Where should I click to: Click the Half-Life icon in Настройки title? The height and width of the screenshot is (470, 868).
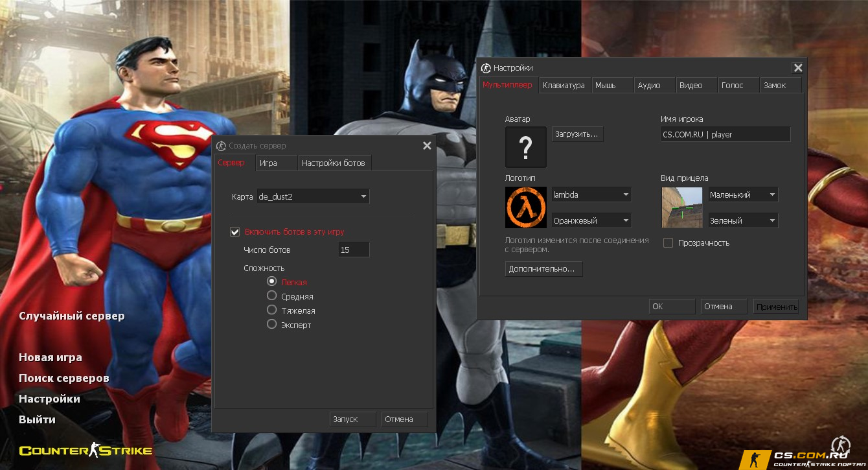(x=486, y=68)
